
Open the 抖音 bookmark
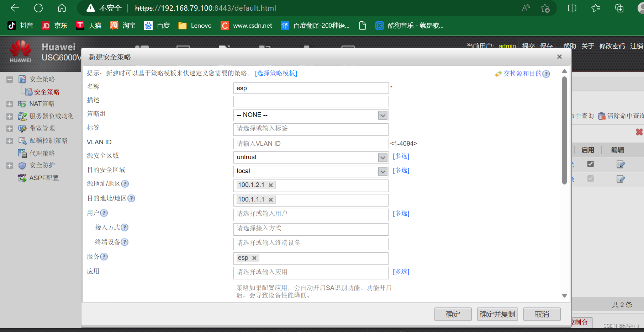point(20,25)
